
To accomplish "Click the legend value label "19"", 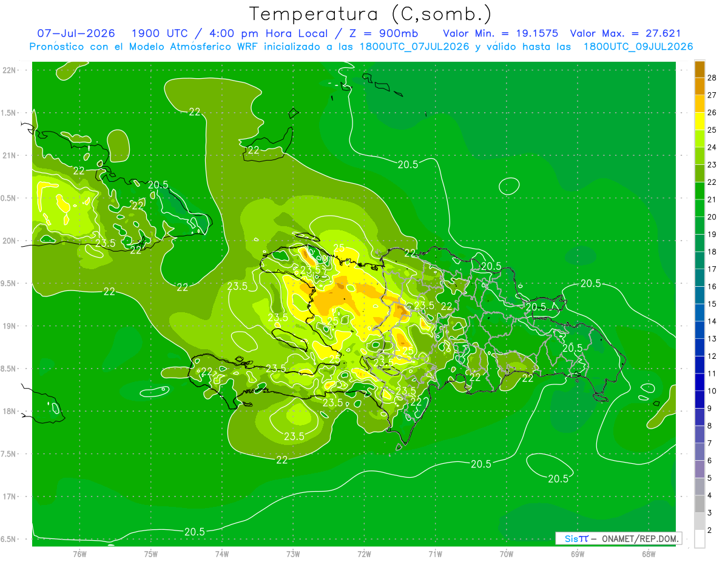I will (x=713, y=234).
